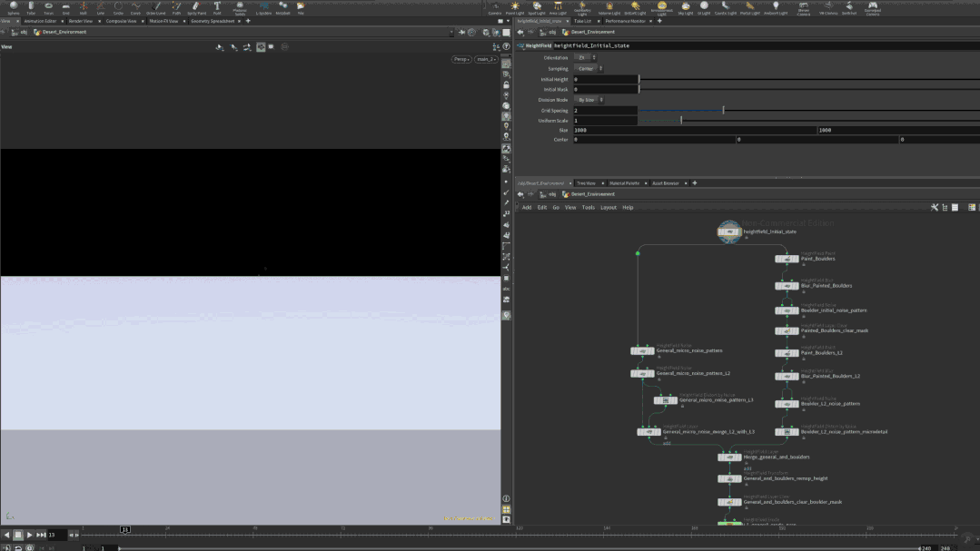Select the Draw Curve shelf tool

click(155, 7)
